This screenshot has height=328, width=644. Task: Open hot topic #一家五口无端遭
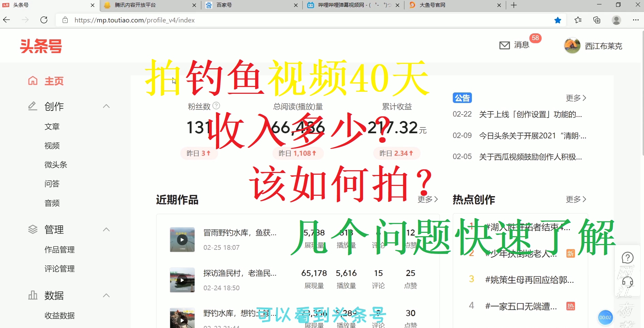[521, 306]
